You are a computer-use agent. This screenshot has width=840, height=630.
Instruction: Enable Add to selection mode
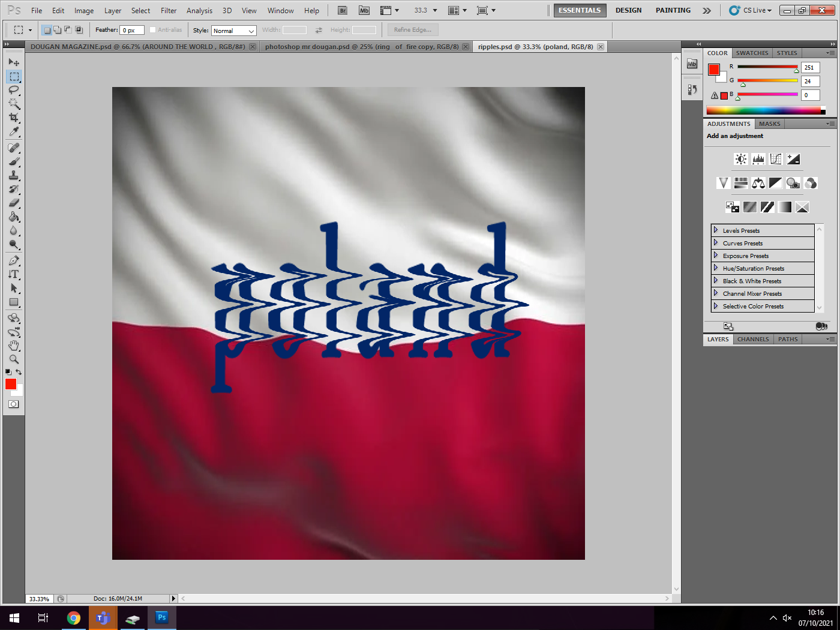pyautogui.click(x=57, y=30)
